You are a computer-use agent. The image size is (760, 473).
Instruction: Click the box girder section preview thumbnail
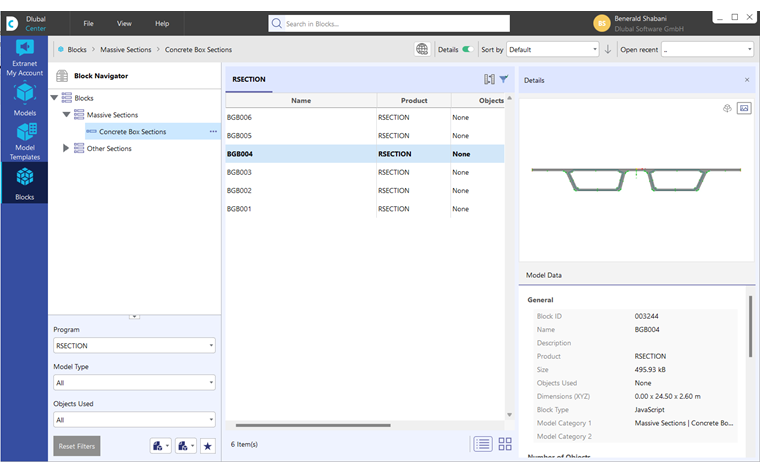(x=636, y=179)
